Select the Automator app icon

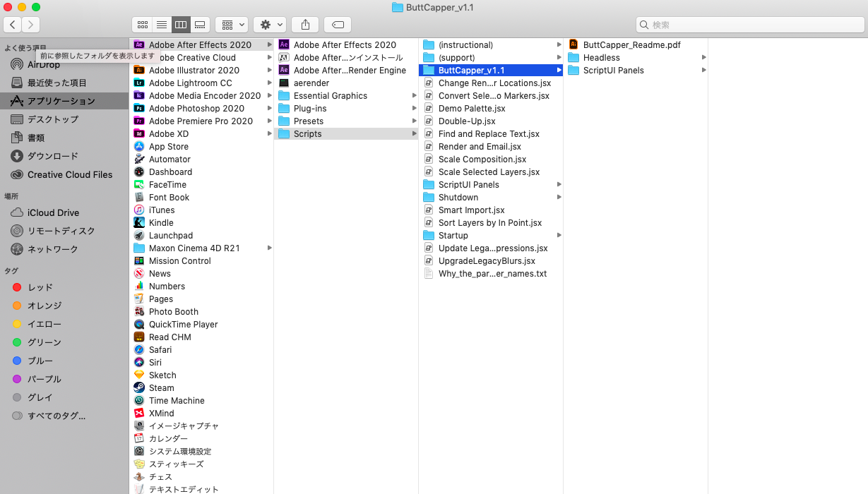pyautogui.click(x=139, y=159)
